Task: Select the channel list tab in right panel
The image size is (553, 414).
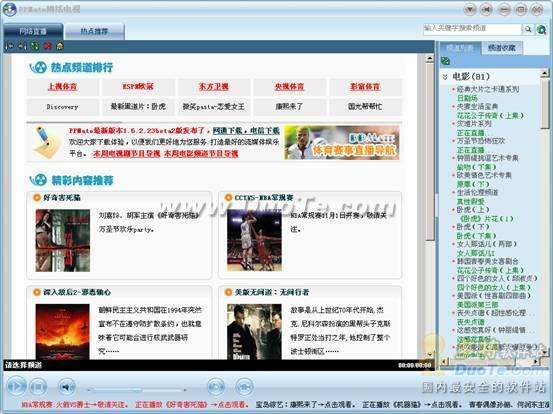Action: pyautogui.click(x=460, y=48)
